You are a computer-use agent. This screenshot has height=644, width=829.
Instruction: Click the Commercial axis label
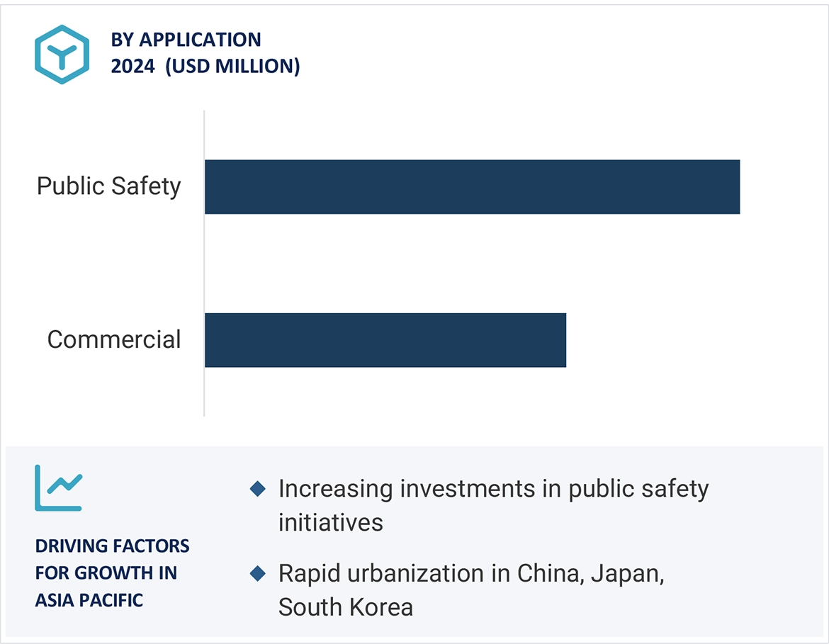(x=114, y=339)
